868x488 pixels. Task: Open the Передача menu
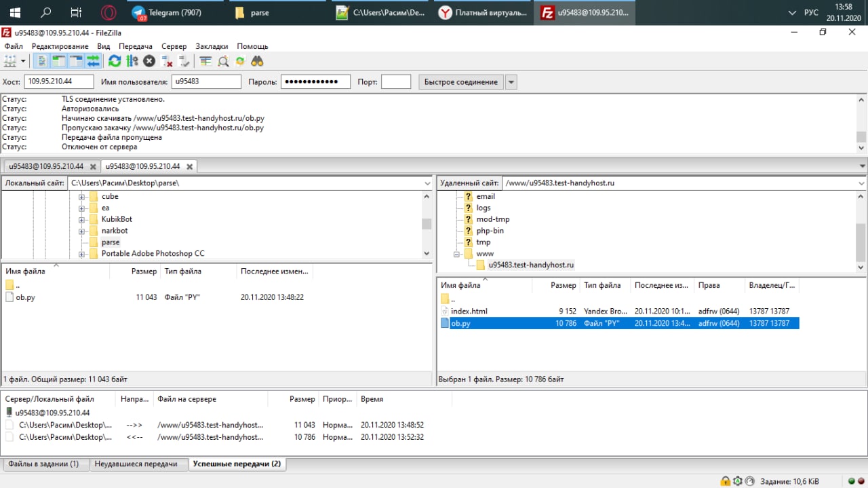[x=136, y=46]
